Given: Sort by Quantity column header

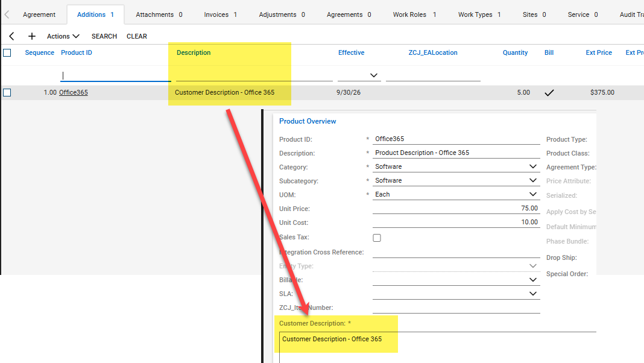Looking at the screenshot, I should click(x=515, y=52).
